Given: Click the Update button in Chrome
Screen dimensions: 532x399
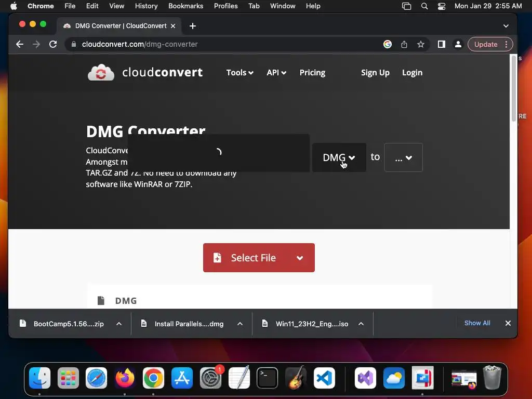Looking at the screenshot, I should (486, 44).
